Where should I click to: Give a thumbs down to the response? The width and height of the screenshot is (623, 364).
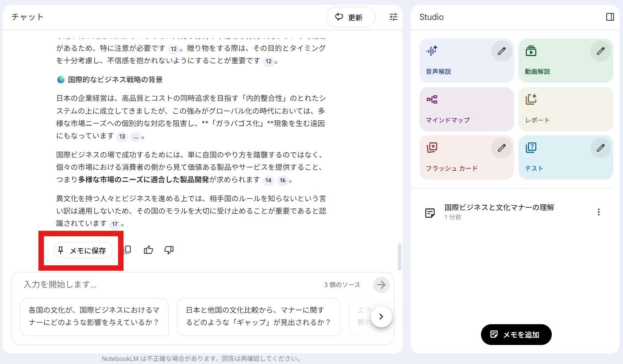point(169,250)
